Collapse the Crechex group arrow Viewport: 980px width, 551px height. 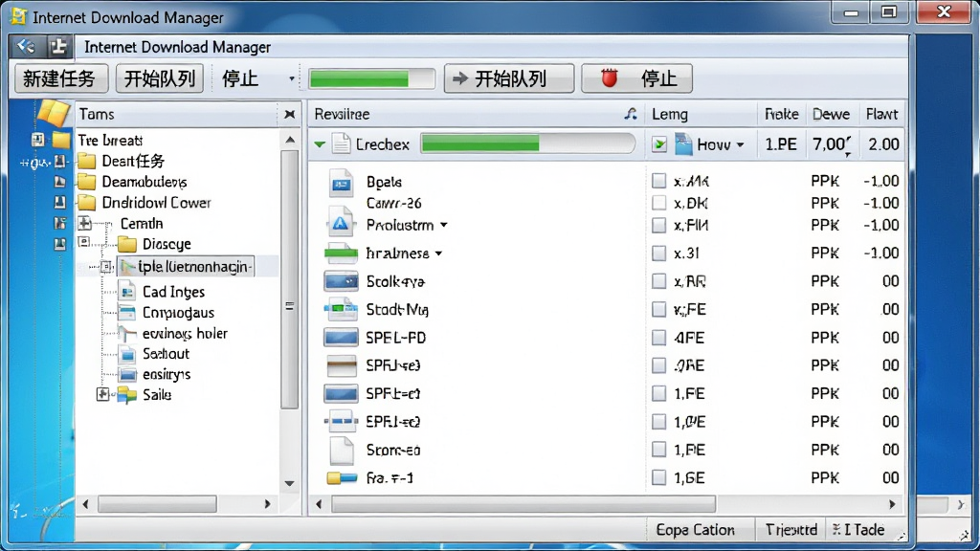coord(320,145)
